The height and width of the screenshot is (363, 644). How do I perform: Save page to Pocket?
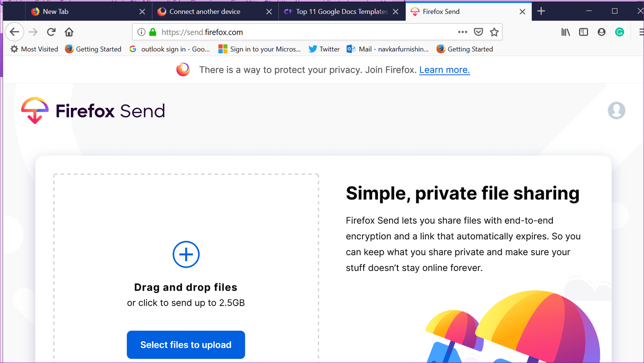coord(478,32)
